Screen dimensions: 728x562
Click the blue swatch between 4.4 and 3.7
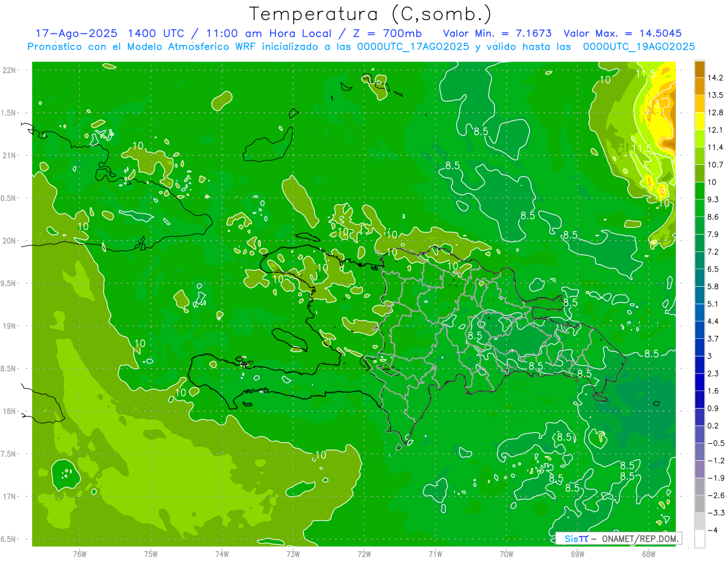tap(699, 330)
